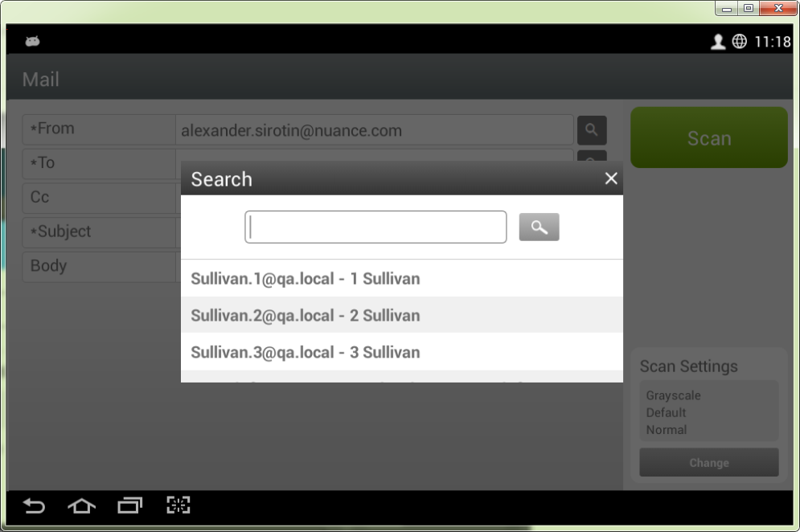Image resolution: width=800 pixels, height=532 pixels.
Task: Tap the 11:18 clock in status bar
Action: point(772,42)
